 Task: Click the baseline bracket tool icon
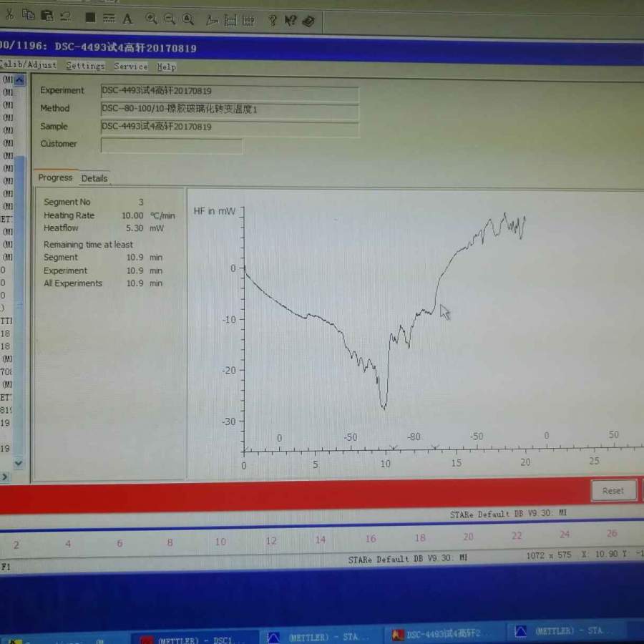pos(230,20)
